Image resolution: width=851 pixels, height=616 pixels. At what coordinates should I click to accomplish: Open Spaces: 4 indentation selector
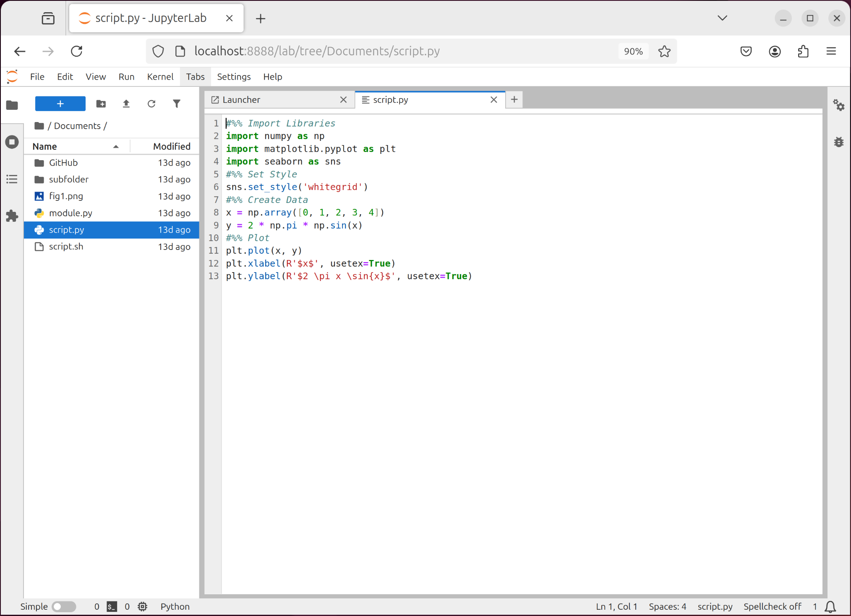tap(668, 606)
